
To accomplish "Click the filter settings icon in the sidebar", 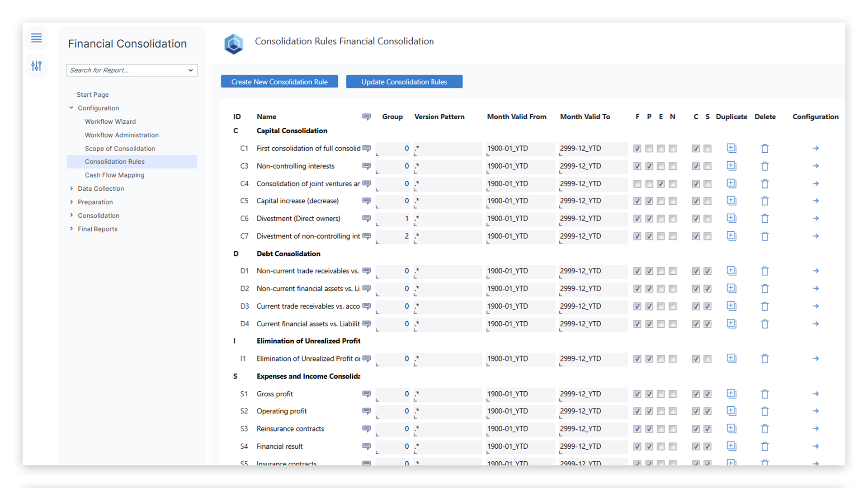I will pyautogui.click(x=37, y=66).
